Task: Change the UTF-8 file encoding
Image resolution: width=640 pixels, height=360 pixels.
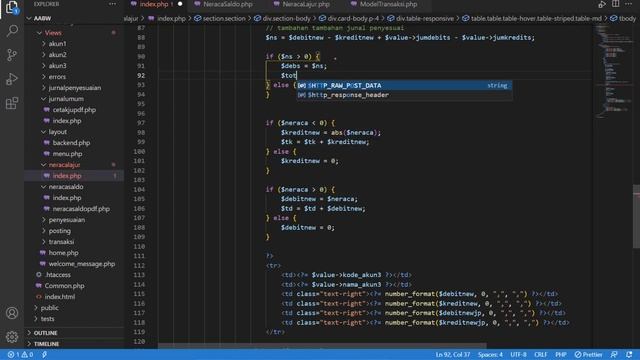Action: coord(518,355)
